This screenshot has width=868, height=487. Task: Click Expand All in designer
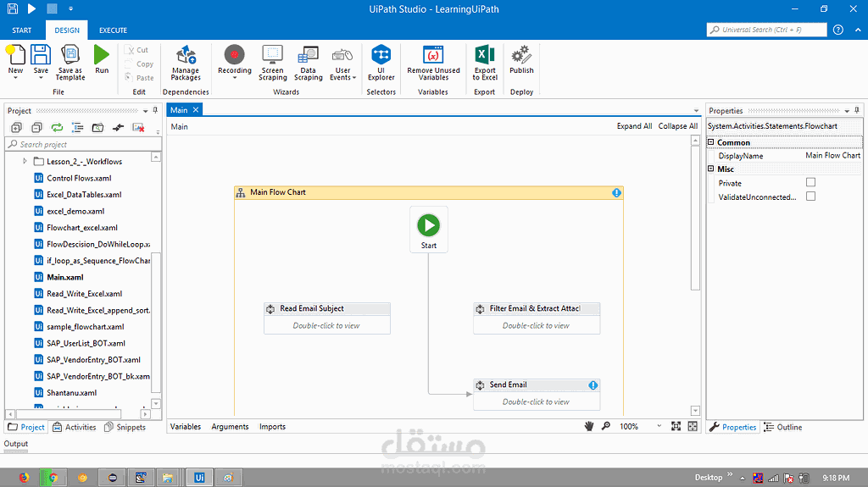(634, 126)
